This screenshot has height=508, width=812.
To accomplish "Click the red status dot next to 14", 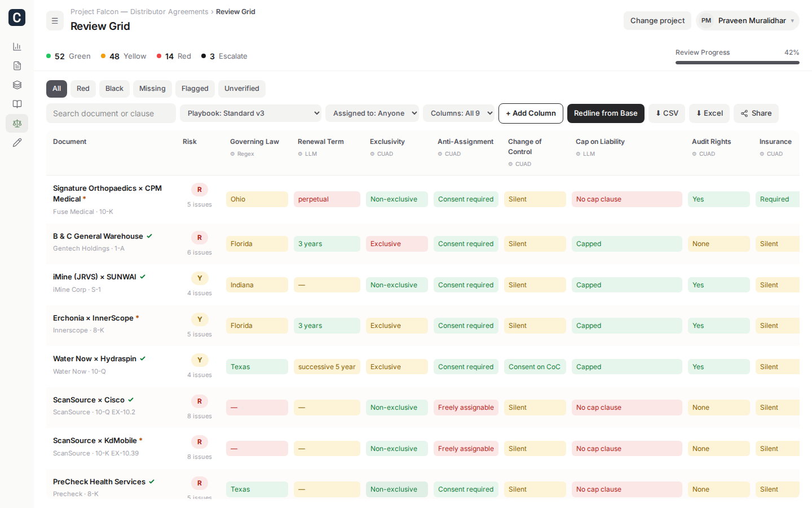I will (x=159, y=56).
